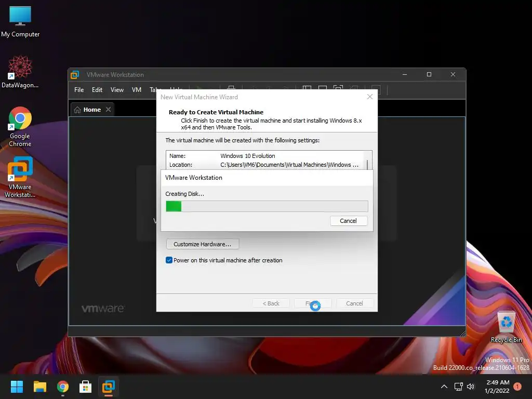
Task: Open the View menu
Action: pyautogui.click(x=117, y=90)
